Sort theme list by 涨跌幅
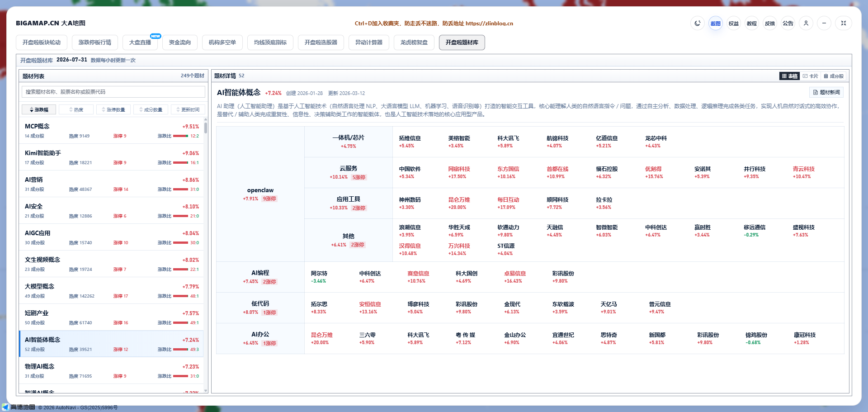This screenshot has height=412, width=868. pos(39,109)
